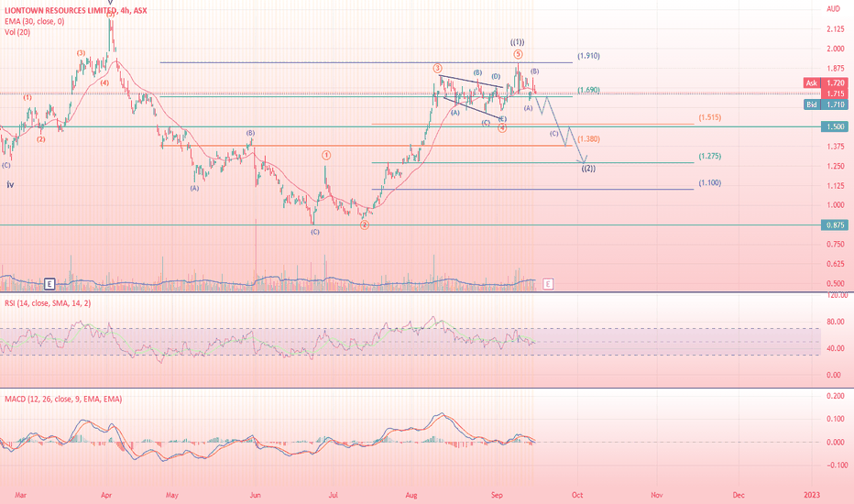The image size is (854, 504).
Task: Select the MACD (12, 26, close, 9, EMA, EMA) legend
Action: 63,399
